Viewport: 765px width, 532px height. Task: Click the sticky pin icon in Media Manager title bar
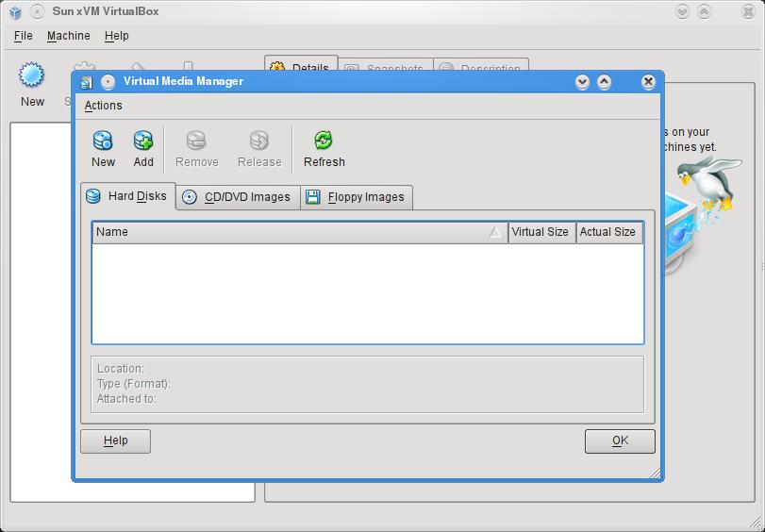[x=108, y=82]
